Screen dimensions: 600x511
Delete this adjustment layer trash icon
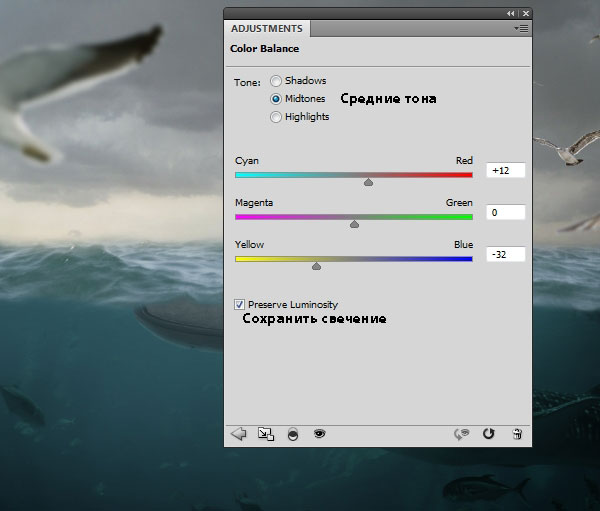pos(517,434)
